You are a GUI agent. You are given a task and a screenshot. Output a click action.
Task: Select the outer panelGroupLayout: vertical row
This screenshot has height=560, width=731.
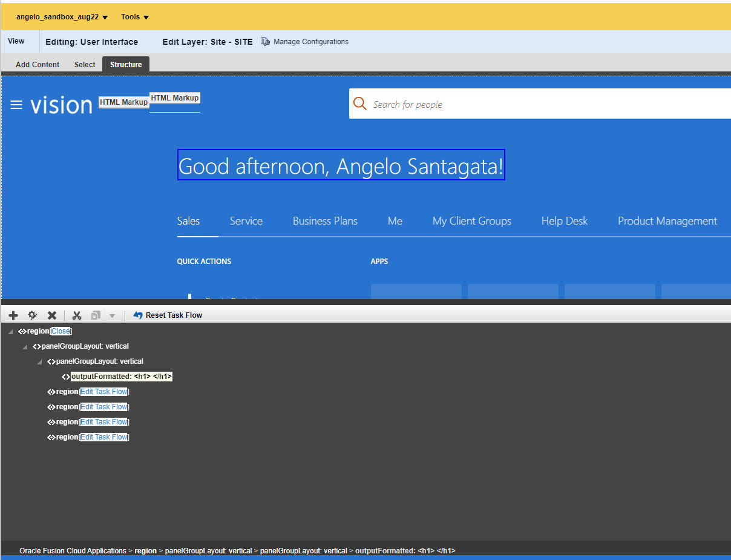(x=85, y=346)
